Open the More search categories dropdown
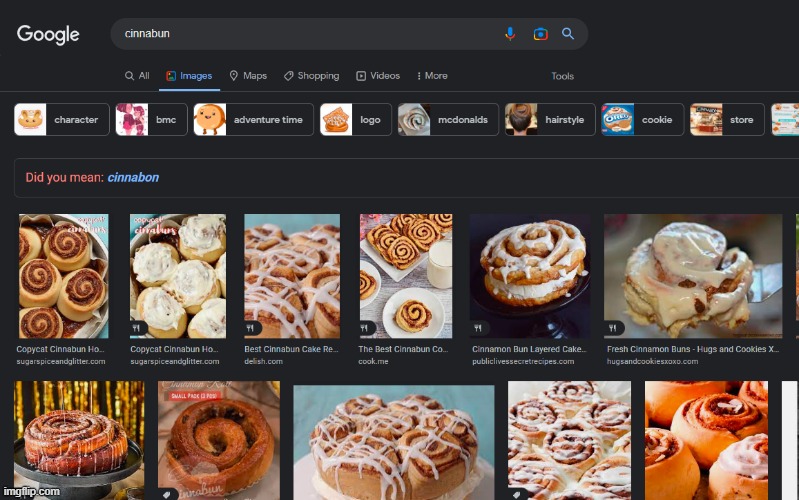This screenshot has height=500, width=799. coord(431,76)
